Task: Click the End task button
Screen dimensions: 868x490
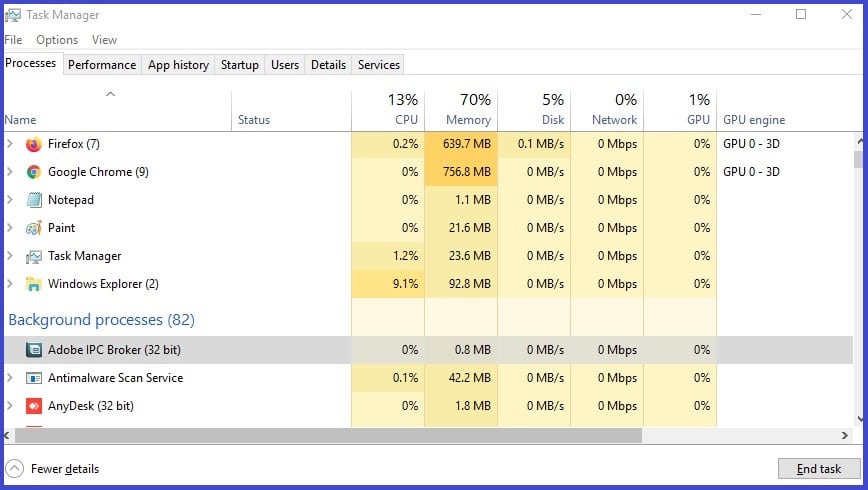Action: (x=819, y=469)
